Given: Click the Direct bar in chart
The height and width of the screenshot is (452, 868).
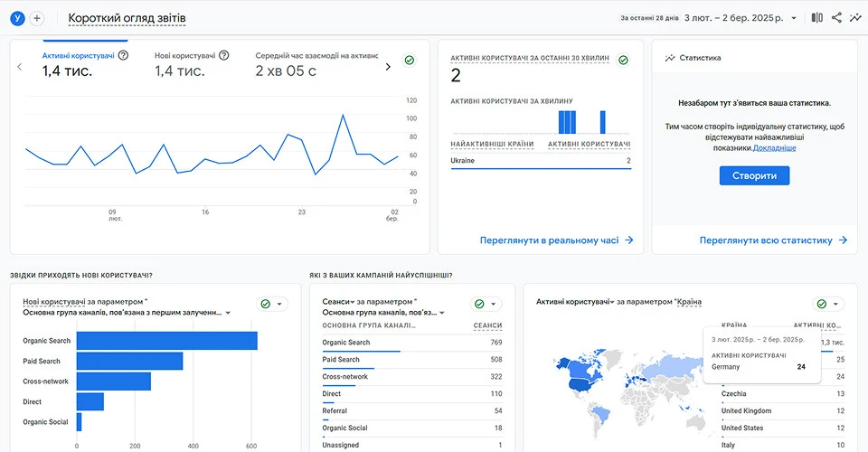Looking at the screenshot, I should 90,401.
